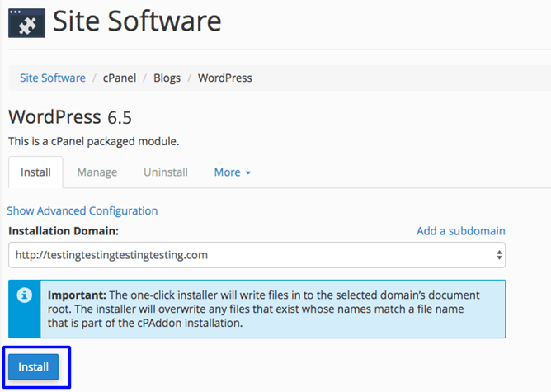Follow the Add a subdomain link

point(460,230)
